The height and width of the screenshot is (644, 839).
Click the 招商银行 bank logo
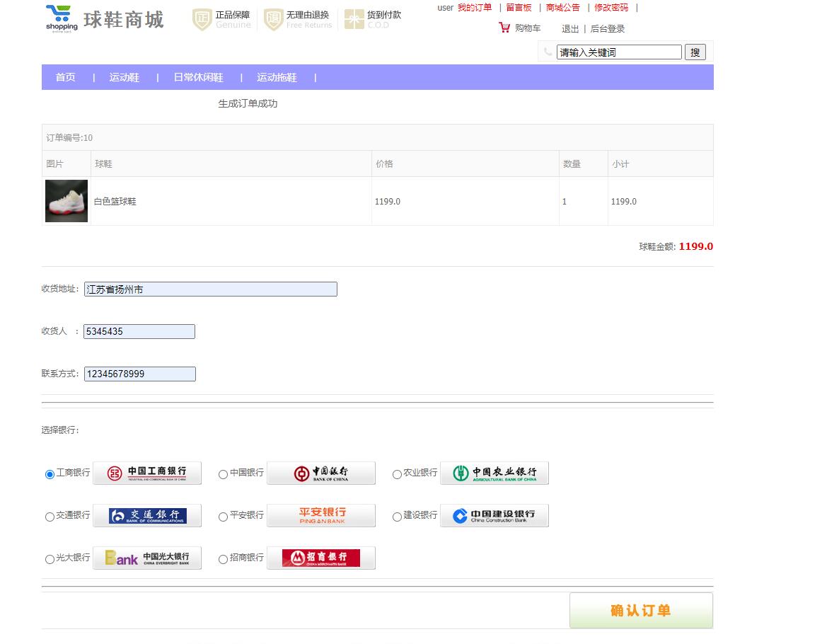(x=321, y=558)
